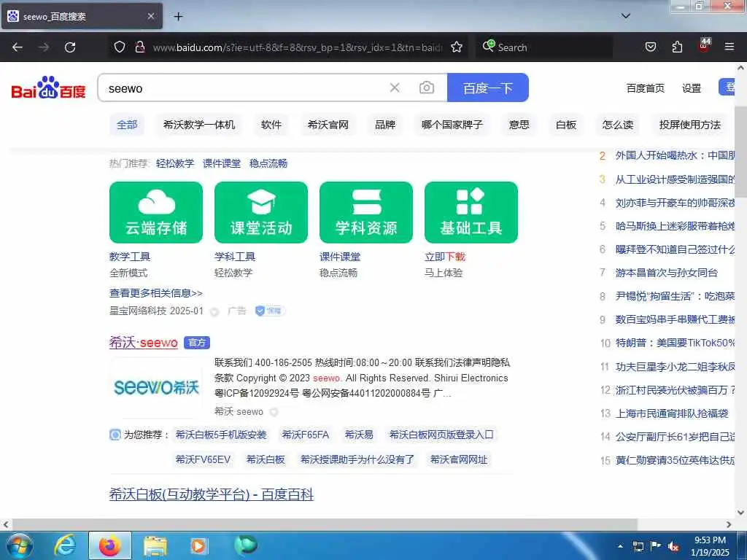Open a new browser tab
The height and width of the screenshot is (560, 747).
tap(178, 17)
